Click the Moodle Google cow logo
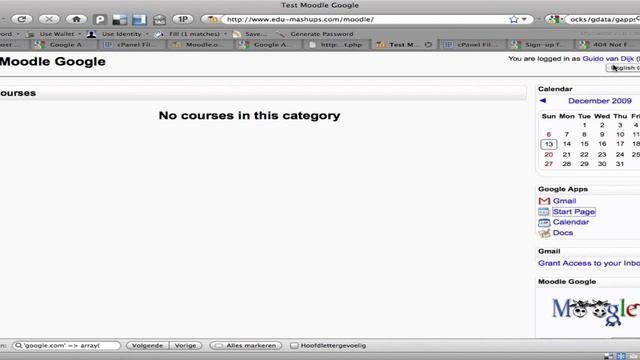 click(595, 311)
